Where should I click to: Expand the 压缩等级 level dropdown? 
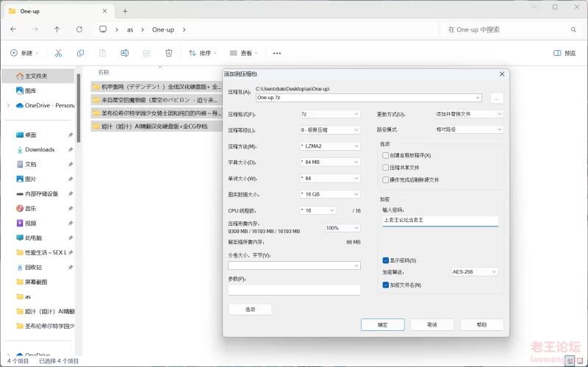[x=329, y=130]
